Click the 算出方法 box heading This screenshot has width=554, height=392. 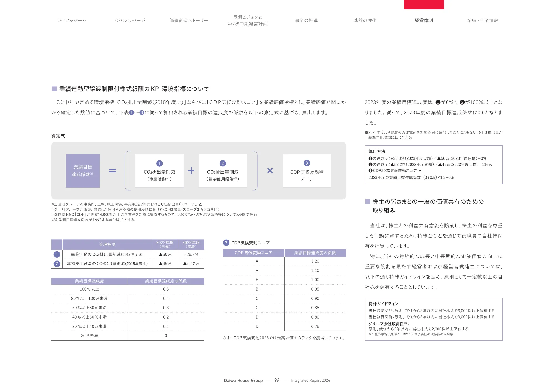point(377,151)
